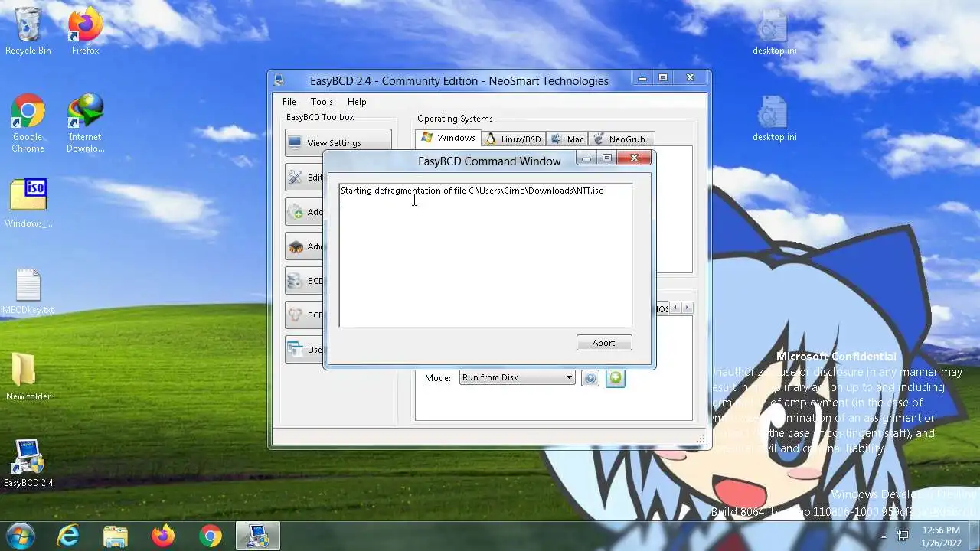Click the View Settings toolbox button

338,142
